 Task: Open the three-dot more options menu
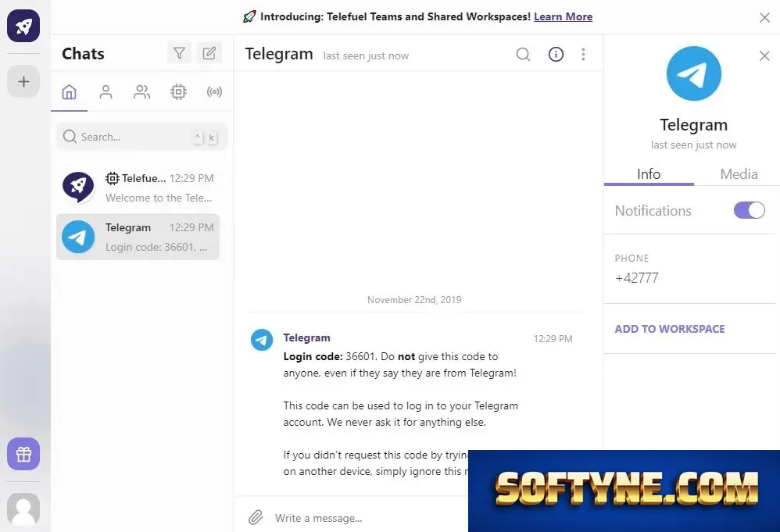(x=583, y=54)
